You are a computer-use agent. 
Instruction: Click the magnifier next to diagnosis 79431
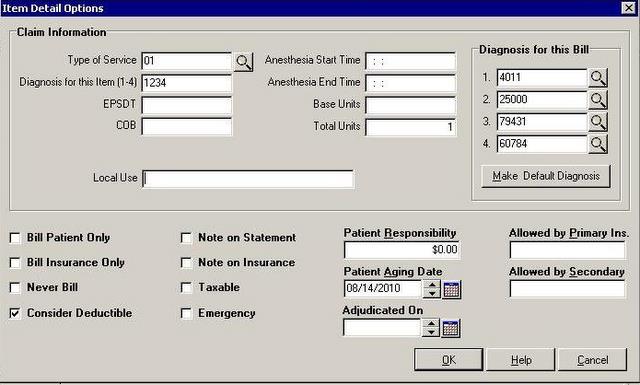pyautogui.click(x=598, y=122)
